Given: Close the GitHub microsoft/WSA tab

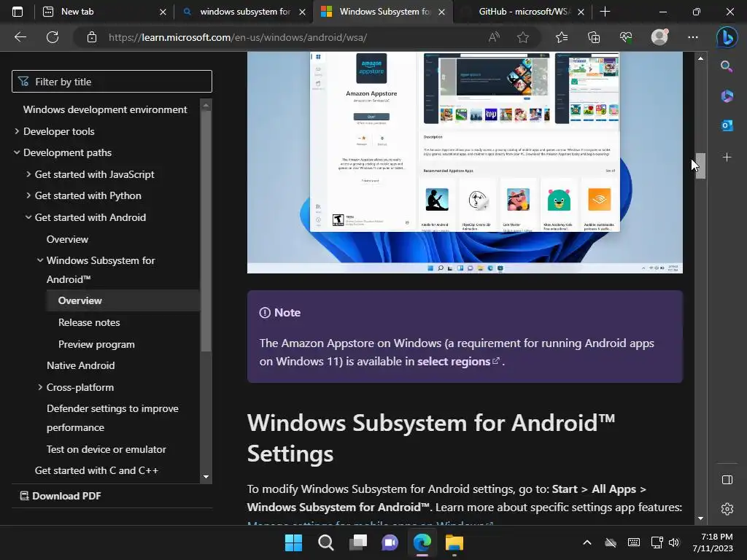Looking at the screenshot, I should [x=581, y=12].
